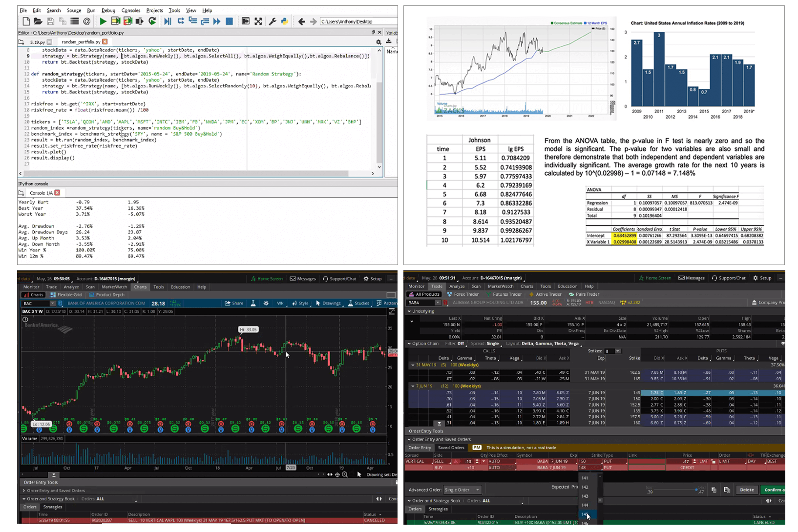Choose strike 143 from the dropdown list
798x532 pixels.
click(585, 496)
